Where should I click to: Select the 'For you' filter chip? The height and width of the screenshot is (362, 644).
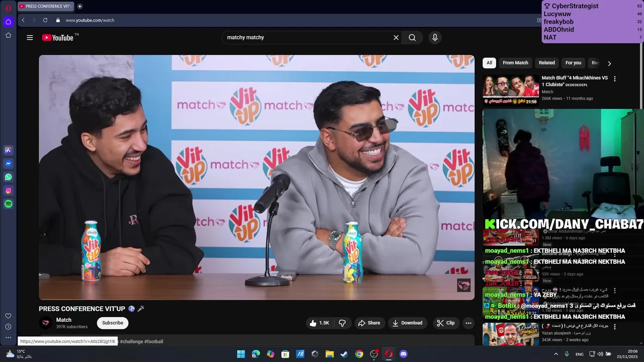(x=573, y=63)
